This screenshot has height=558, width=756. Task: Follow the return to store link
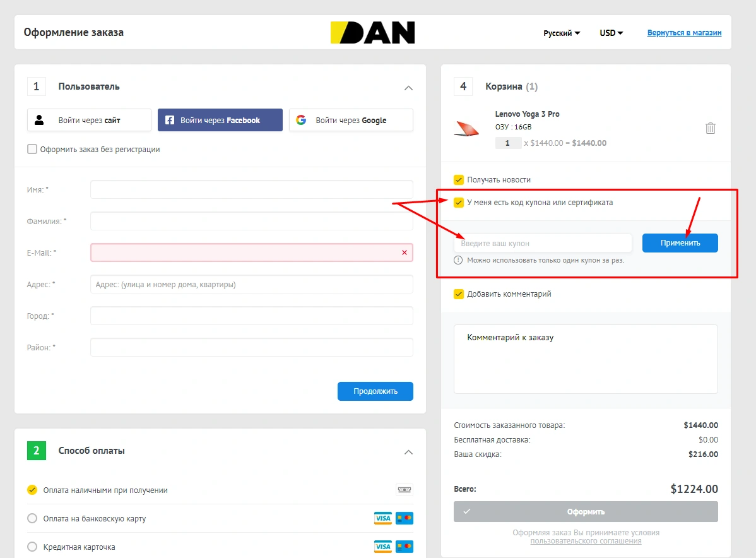tap(684, 33)
